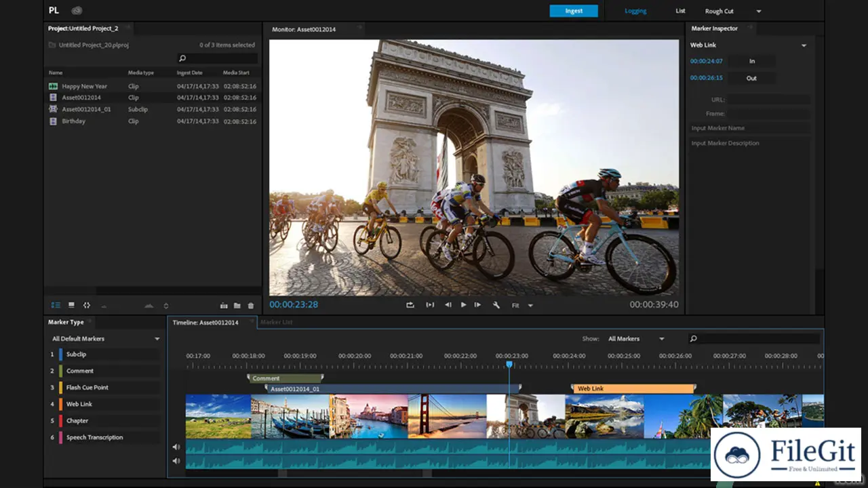Click the Creative Cloud sync icon

[77, 10]
